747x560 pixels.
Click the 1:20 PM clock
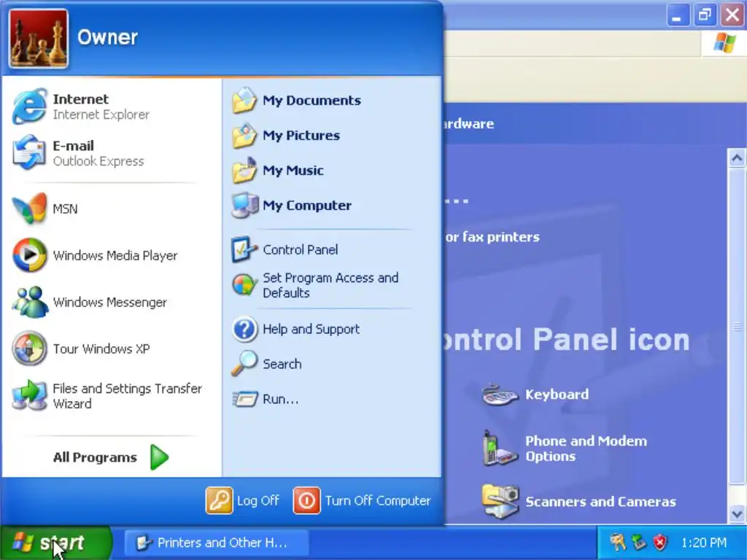click(x=704, y=542)
